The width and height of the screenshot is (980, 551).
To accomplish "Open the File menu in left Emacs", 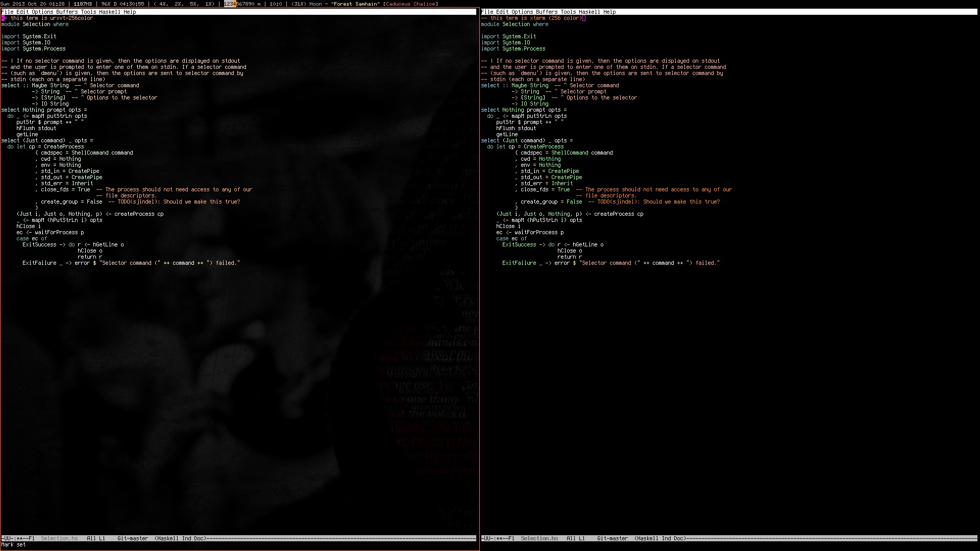I will click(7, 12).
